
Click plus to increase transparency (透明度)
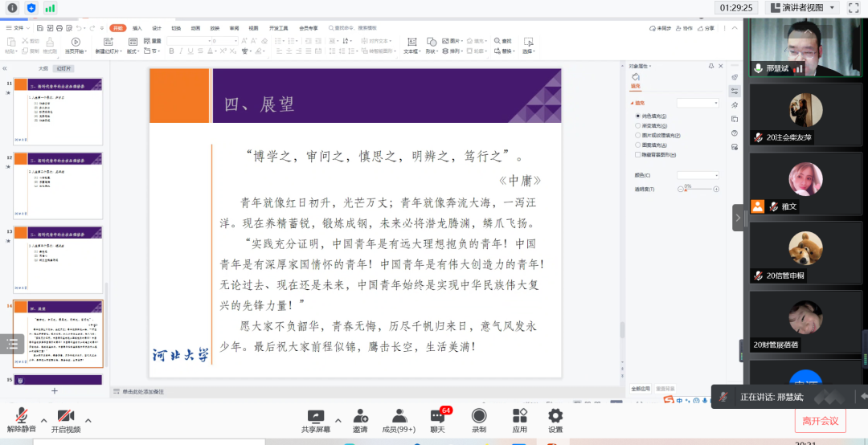tap(717, 189)
